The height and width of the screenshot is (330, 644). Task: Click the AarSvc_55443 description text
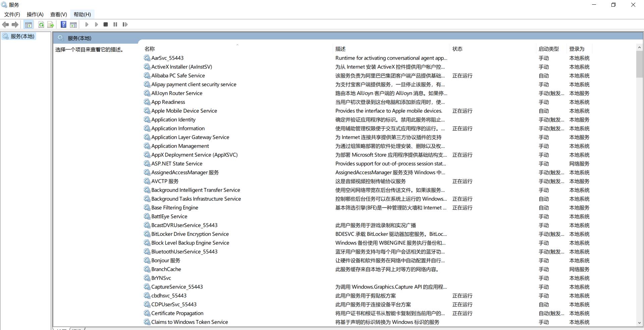(391, 58)
